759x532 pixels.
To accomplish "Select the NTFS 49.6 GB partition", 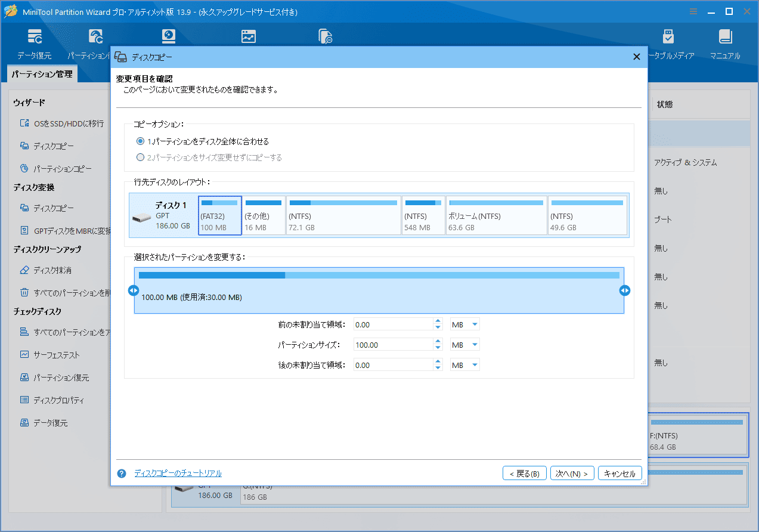I will (x=587, y=215).
